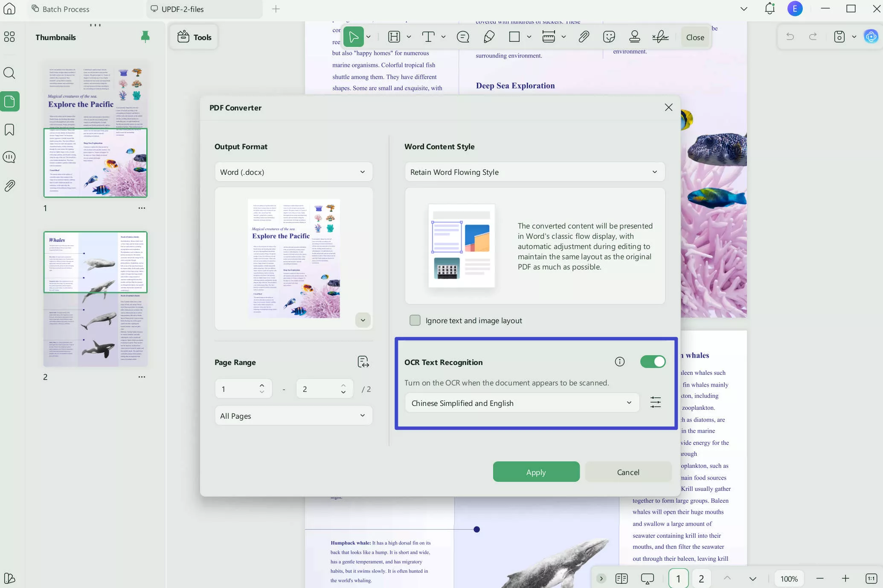Expand the Retain Word Flowing Style dropdown
Image resolution: width=883 pixels, height=588 pixels.
[534, 172]
